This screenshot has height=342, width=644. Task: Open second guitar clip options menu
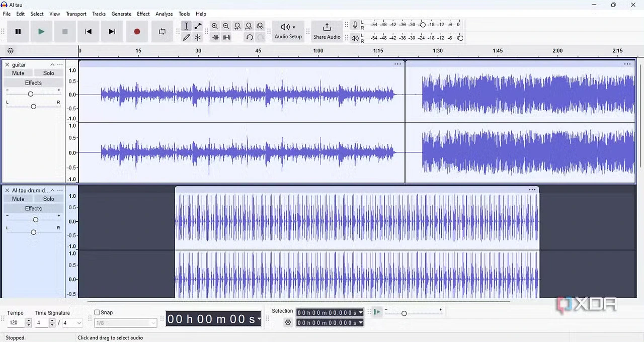tap(627, 64)
